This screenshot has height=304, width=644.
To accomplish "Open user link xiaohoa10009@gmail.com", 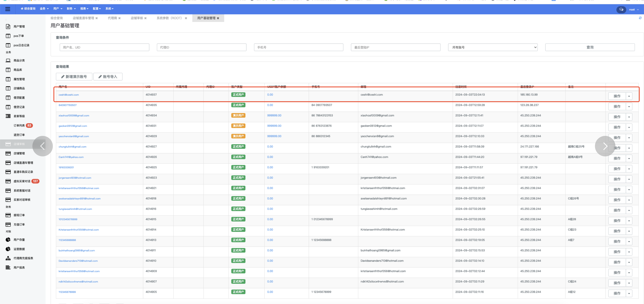I will tap(74, 116).
